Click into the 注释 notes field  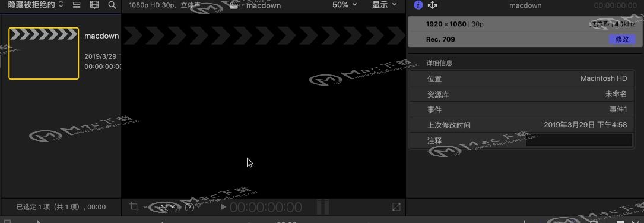[x=579, y=140]
